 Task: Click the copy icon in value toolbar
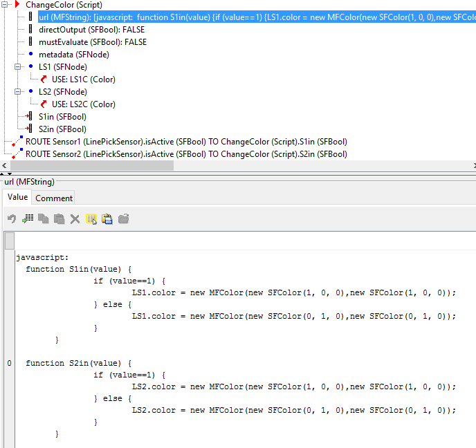44,218
